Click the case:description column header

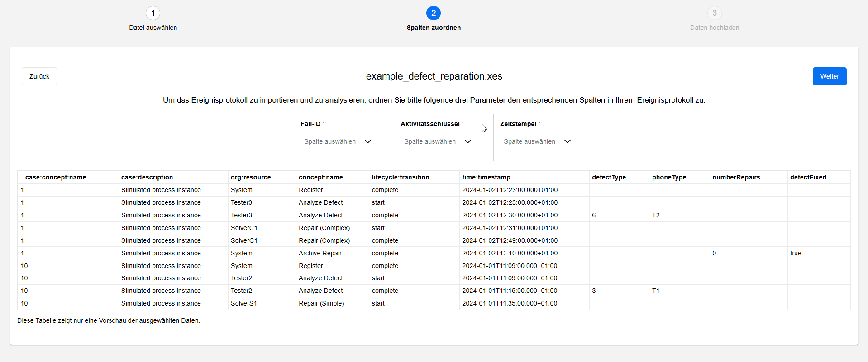147,177
